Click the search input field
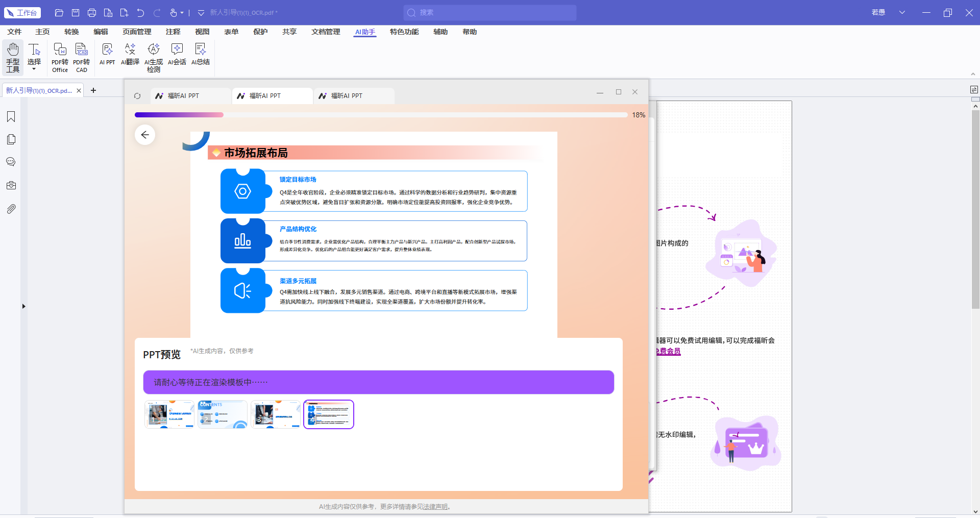980x518 pixels. tap(490, 13)
